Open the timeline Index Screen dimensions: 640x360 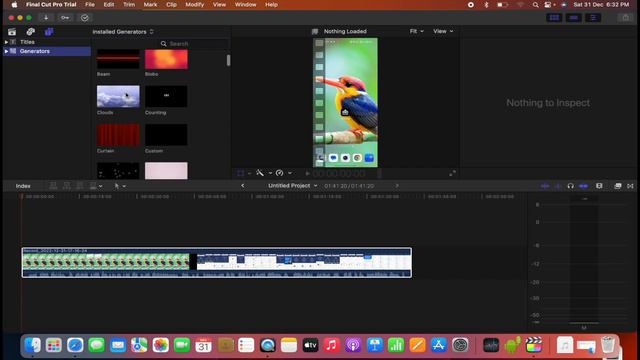(x=23, y=186)
